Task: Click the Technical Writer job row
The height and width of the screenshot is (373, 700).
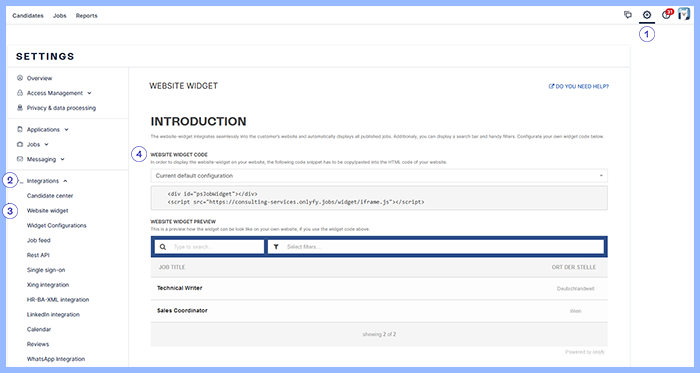Action: 379,288
